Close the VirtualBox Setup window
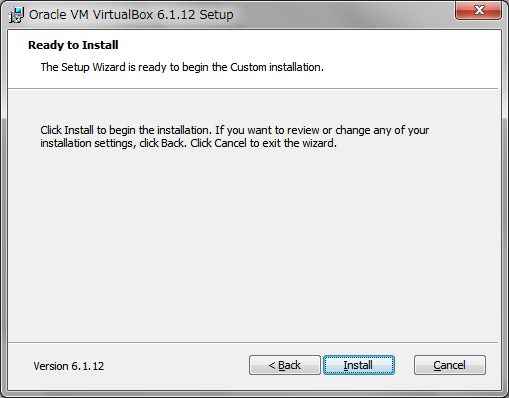The image size is (509, 398). 478,10
